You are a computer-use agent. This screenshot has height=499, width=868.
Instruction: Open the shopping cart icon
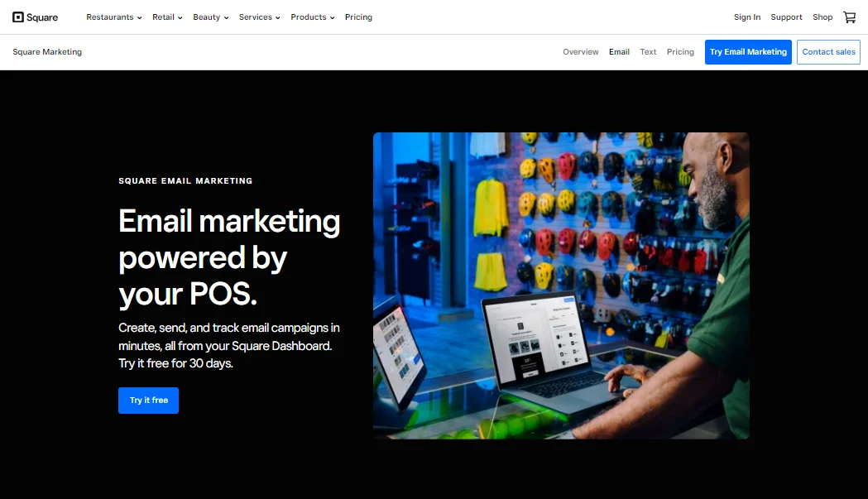pos(849,17)
